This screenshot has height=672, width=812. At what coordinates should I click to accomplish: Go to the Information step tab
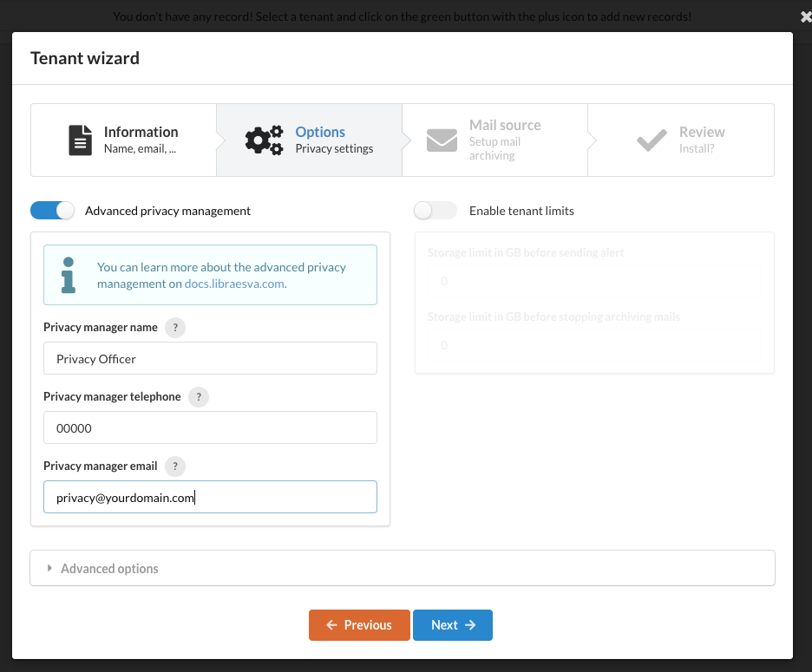123,140
